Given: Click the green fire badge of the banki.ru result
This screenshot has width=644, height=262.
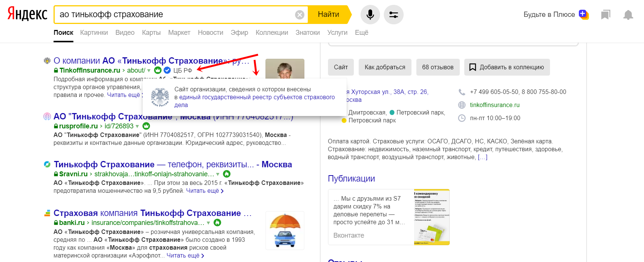Looking at the screenshot, I should pos(217,223).
